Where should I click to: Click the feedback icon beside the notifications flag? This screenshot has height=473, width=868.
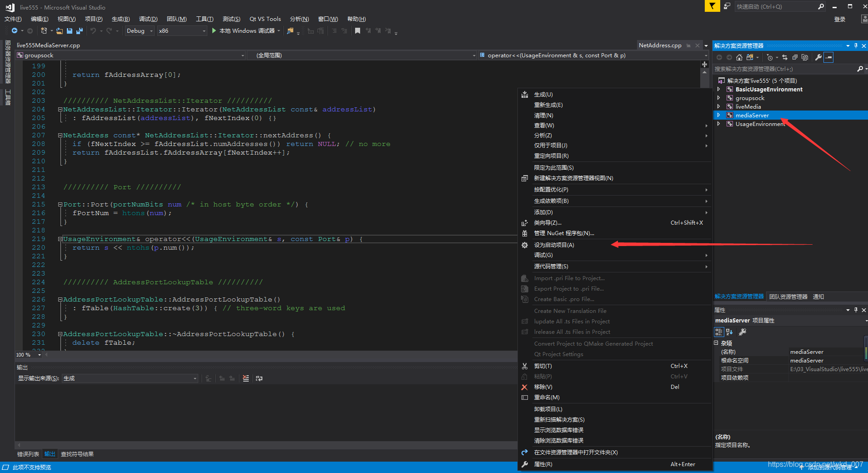pos(727,6)
